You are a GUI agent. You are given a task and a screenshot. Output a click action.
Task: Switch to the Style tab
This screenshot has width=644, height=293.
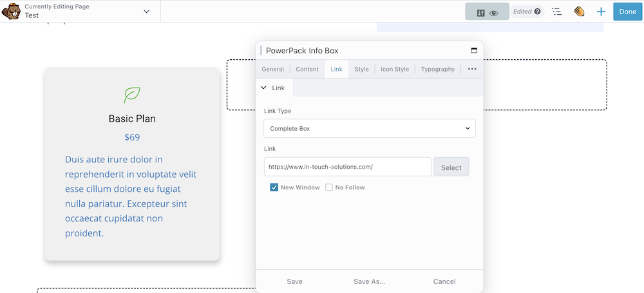pos(361,69)
